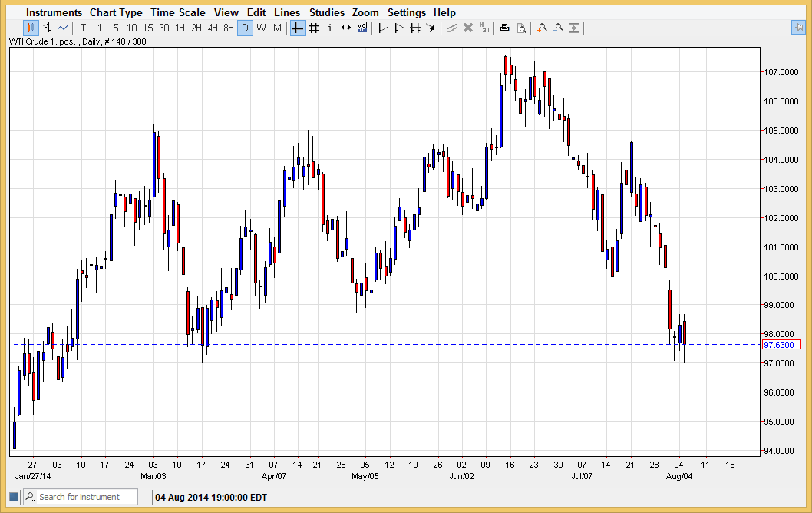Click the Instruments menu item
This screenshot has width=812, height=513.
[54, 12]
